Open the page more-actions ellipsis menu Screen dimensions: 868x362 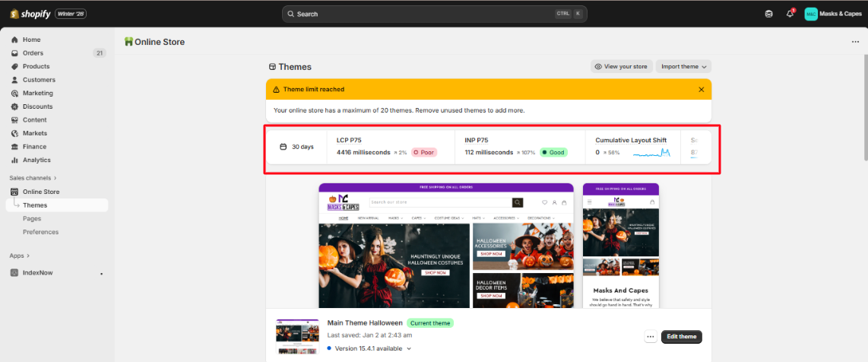855,42
